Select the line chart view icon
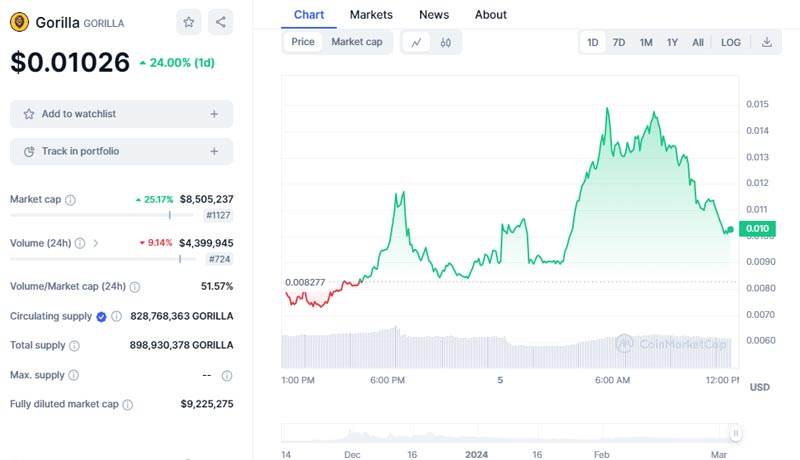The width and height of the screenshot is (800, 460). tap(416, 42)
